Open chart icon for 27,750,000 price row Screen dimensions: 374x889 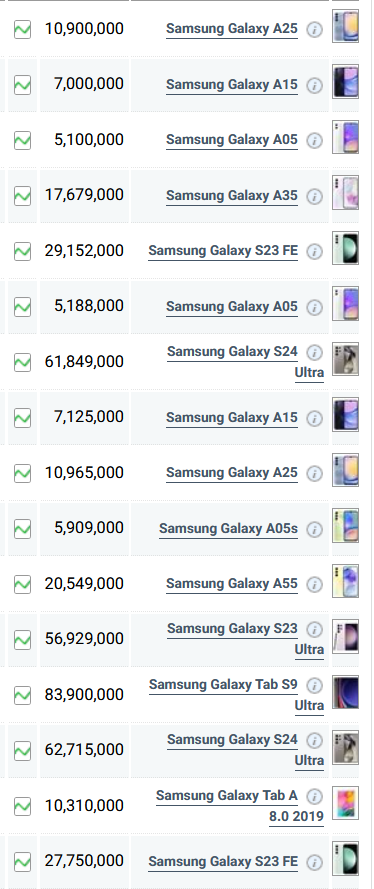(x=22, y=861)
